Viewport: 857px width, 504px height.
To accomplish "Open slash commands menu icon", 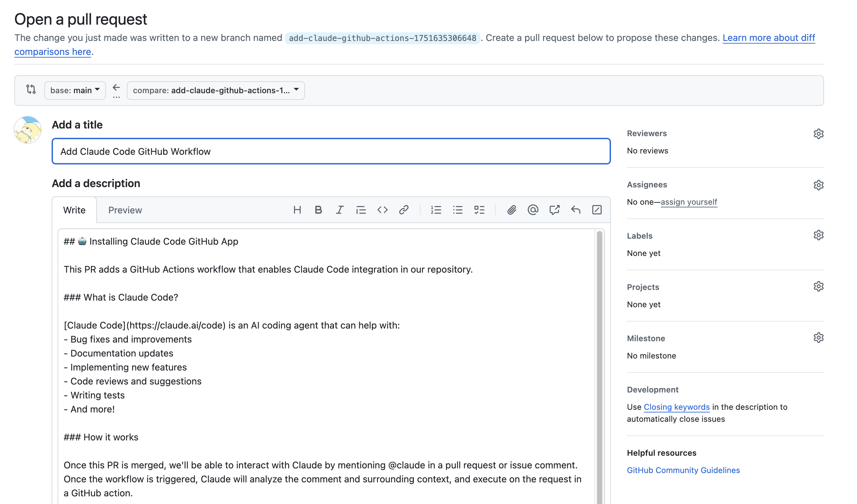I will (x=597, y=210).
